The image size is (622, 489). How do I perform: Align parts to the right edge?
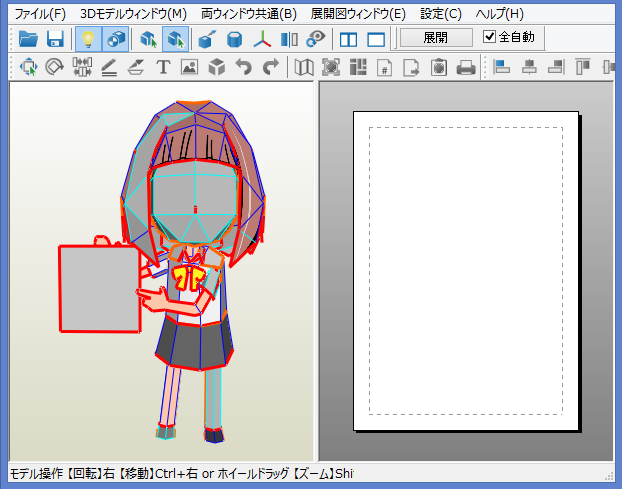point(556,67)
